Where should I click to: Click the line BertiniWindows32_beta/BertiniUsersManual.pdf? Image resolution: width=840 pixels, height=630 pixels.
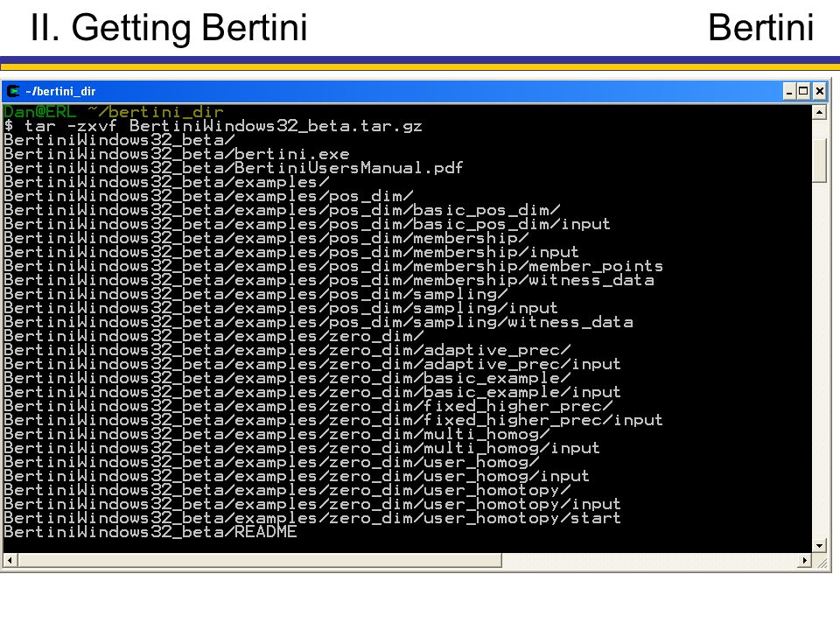coord(233,168)
